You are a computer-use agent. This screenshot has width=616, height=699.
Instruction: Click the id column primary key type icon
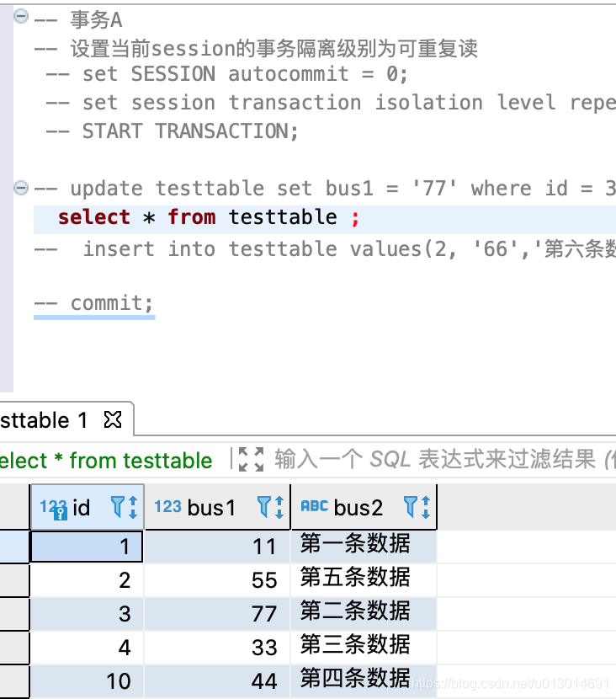coord(54,509)
